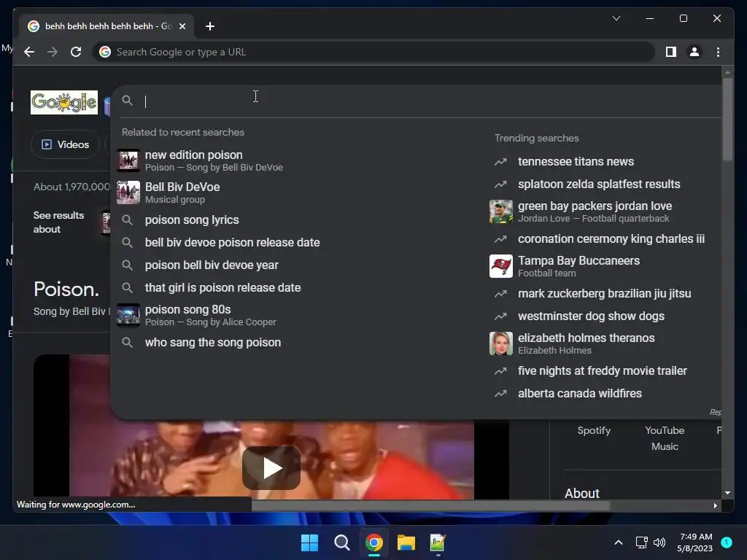The height and width of the screenshot is (560, 747).
Task: Click the browser forward arrow
Action: pos(53,52)
